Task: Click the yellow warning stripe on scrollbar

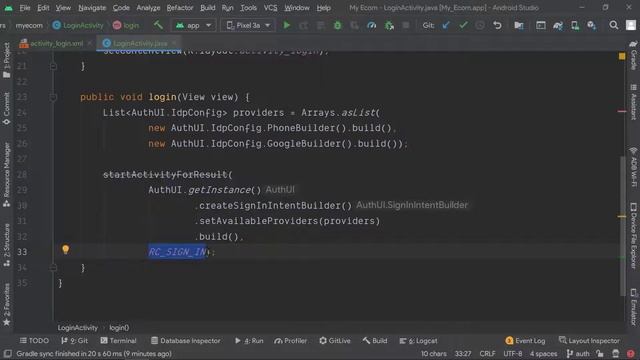Action: 622,216
